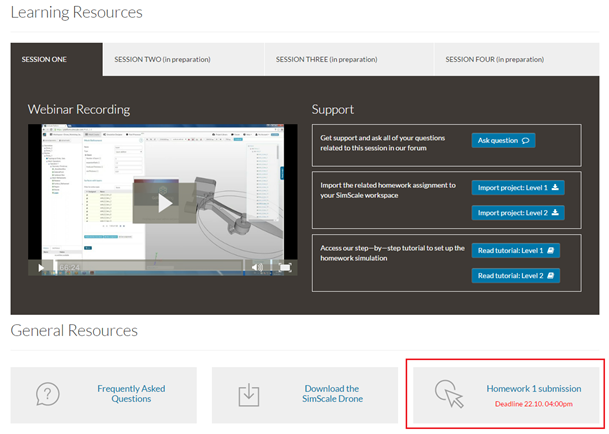609x434 pixels.
Task: Open Read tutorial: Level 2
Action: point(516,276)
